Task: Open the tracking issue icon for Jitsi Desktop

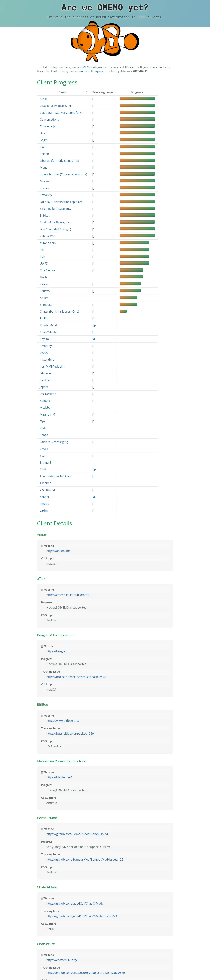Action: 93,394
